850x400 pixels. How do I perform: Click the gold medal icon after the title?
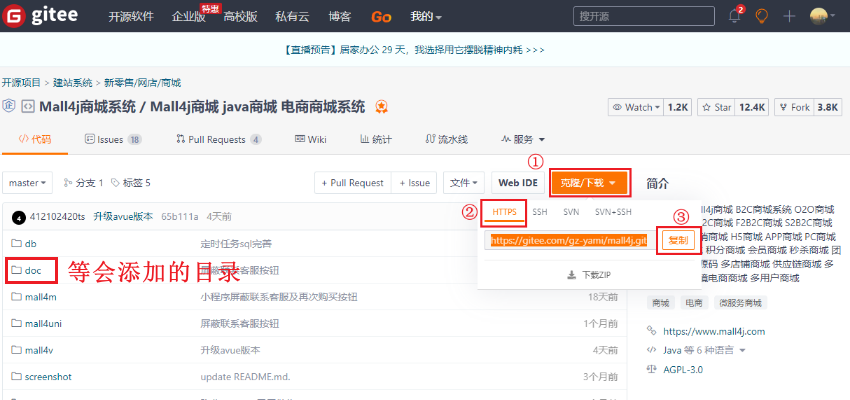pyautogui.click(x=381, y=107)
